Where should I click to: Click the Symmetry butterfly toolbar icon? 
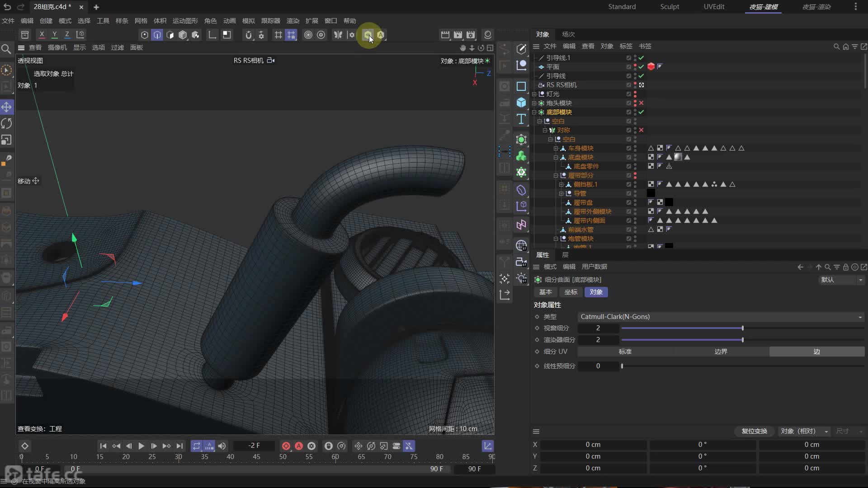point(338,35)
